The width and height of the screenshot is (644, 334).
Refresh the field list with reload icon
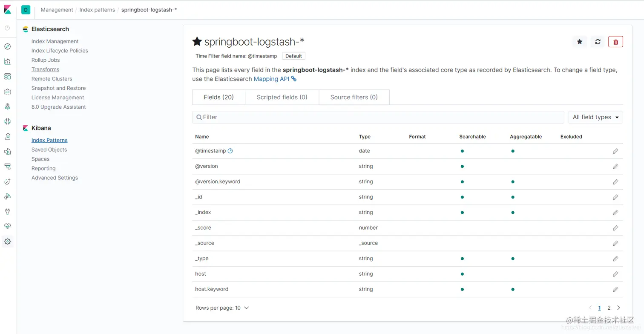click(598, 42)
